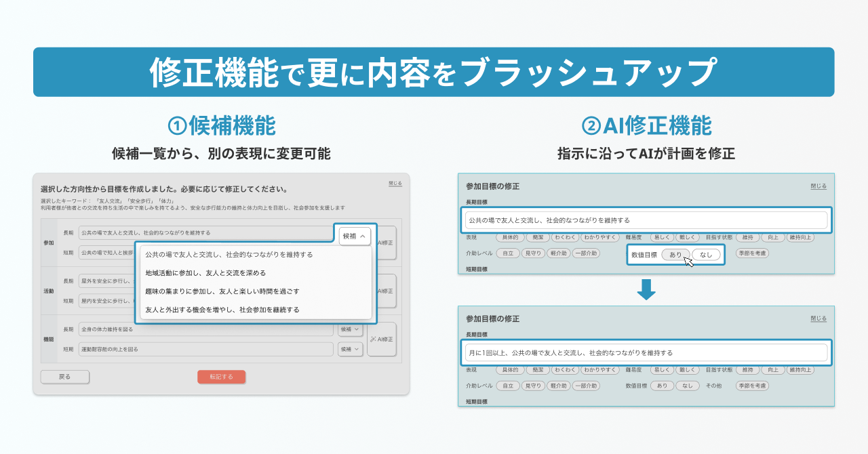Click the 機能 長期 field 全身の体力維持を図る

coord(205,329)
